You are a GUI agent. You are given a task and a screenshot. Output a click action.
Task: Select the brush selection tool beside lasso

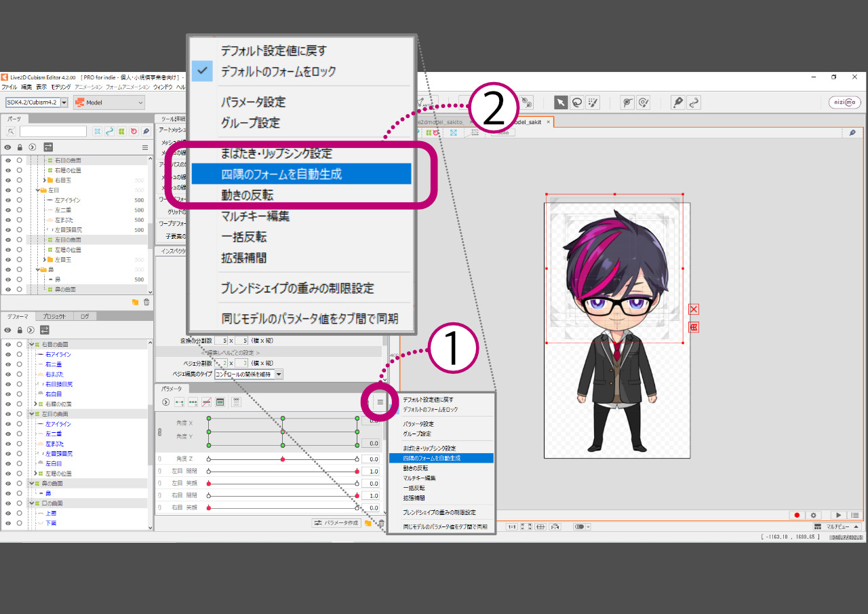[593, 102]
